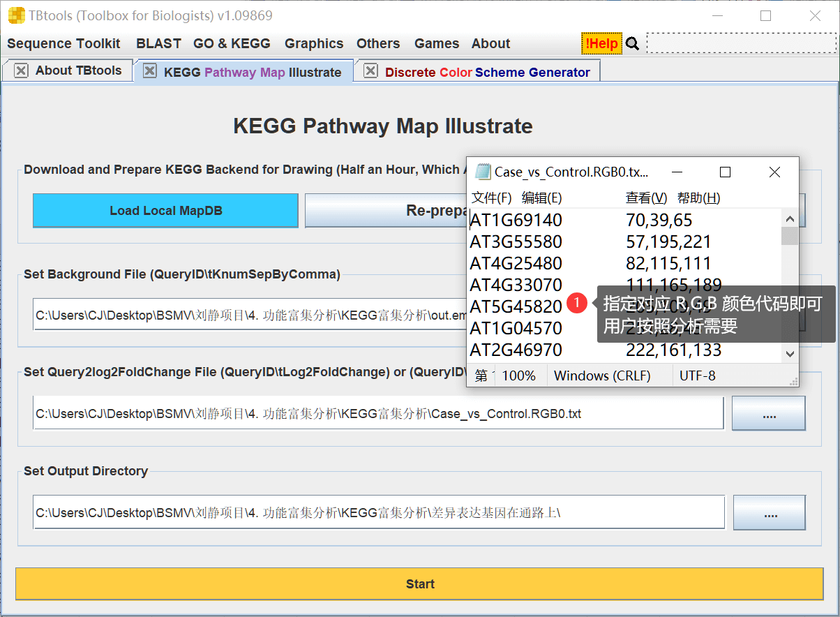Click UTF-8 encoding in Notepad status bar
The image size is (840, 617).
pos(698,376)
